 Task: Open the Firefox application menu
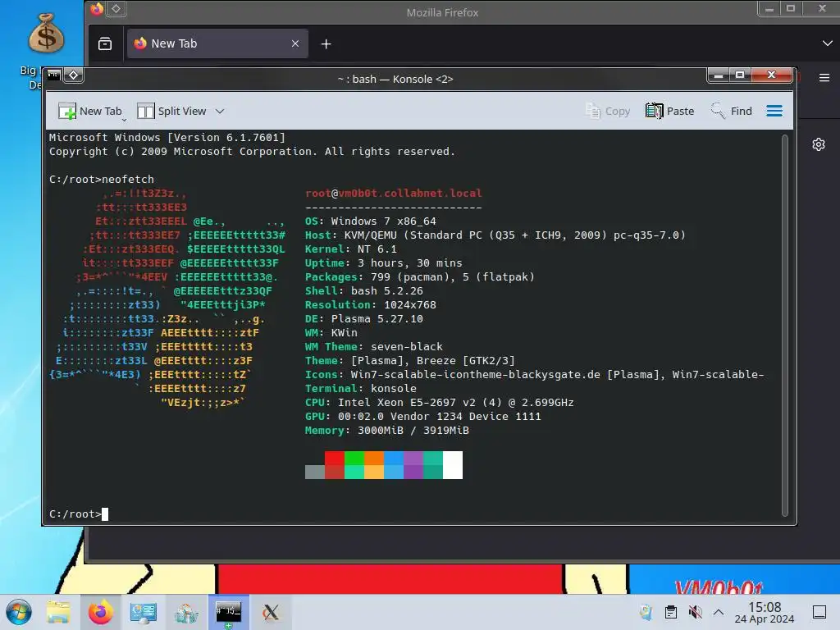[x=824, y=78]
